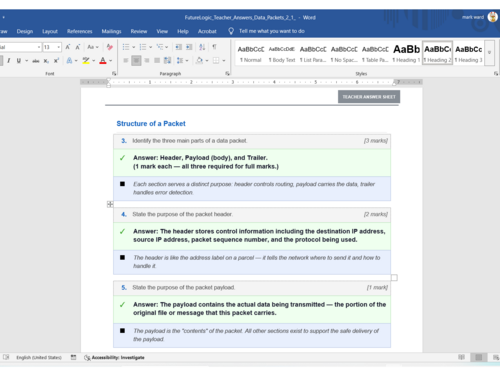Apply the Body Text style

[282, 53]
